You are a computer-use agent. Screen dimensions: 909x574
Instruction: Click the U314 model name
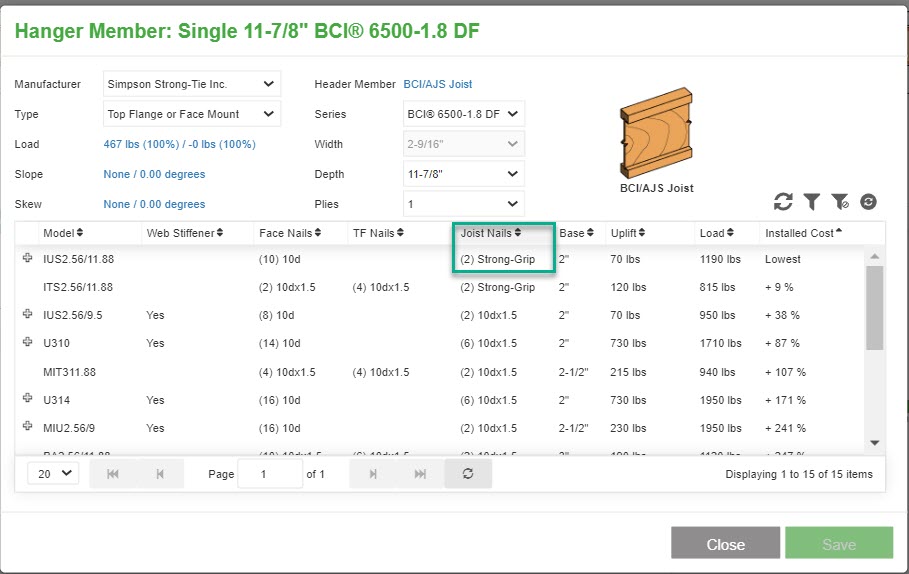click(56, 400)
